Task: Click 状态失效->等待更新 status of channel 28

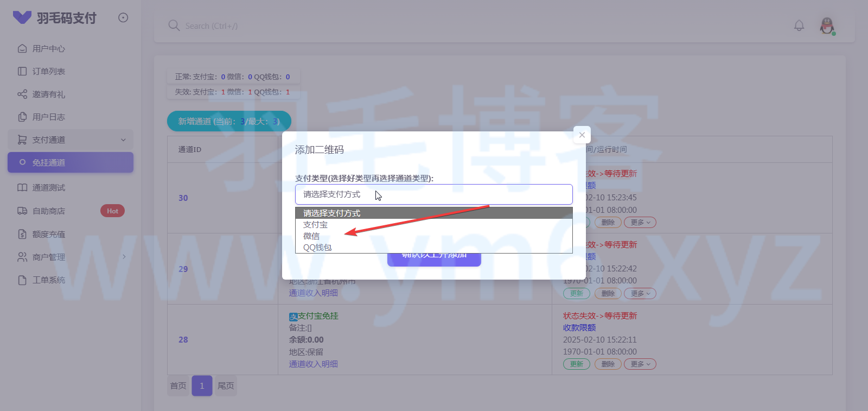Action: (600, 315)
